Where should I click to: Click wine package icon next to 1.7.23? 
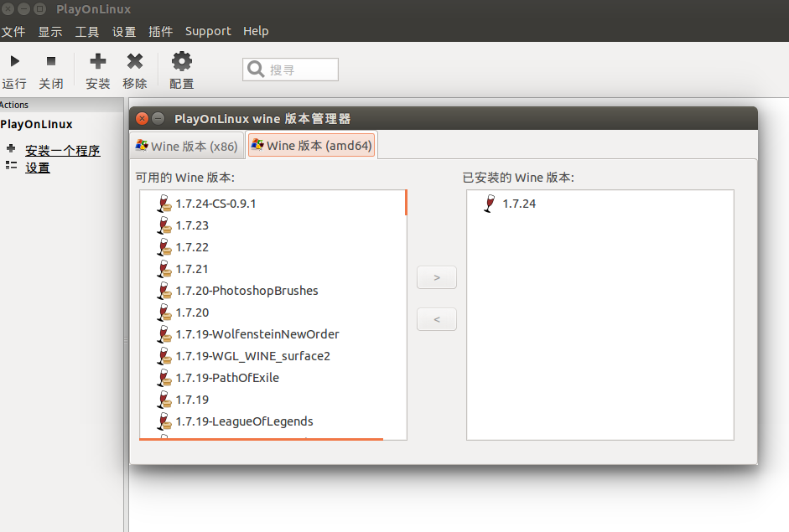[x=164, y=225]
